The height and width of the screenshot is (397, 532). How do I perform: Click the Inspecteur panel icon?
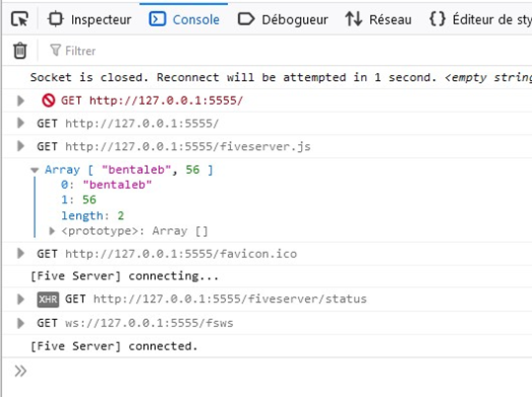[x=55, y=19]
